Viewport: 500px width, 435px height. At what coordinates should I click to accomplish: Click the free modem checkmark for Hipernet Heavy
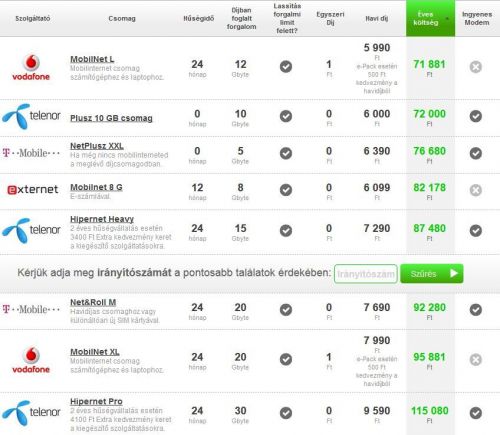476,231
